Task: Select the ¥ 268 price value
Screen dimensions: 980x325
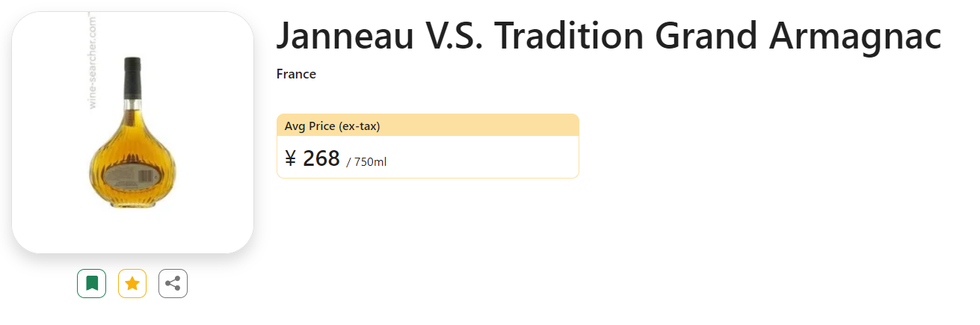Action: (312, 158)
